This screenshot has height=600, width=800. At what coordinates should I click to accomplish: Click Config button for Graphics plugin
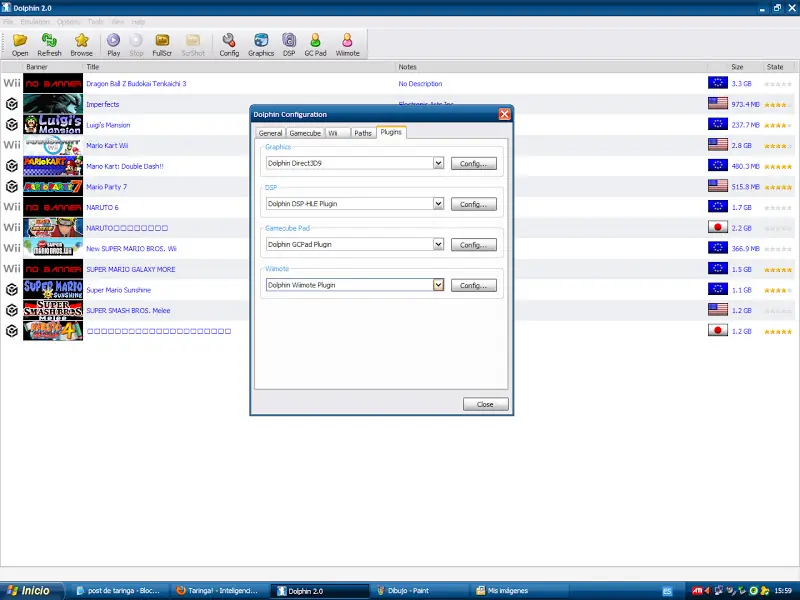(x=473, y=164)
